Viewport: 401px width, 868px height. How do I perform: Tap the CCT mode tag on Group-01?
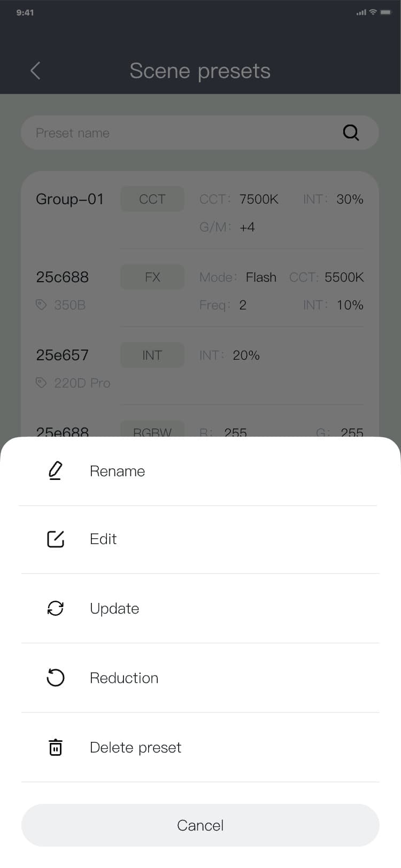[152, 199]
